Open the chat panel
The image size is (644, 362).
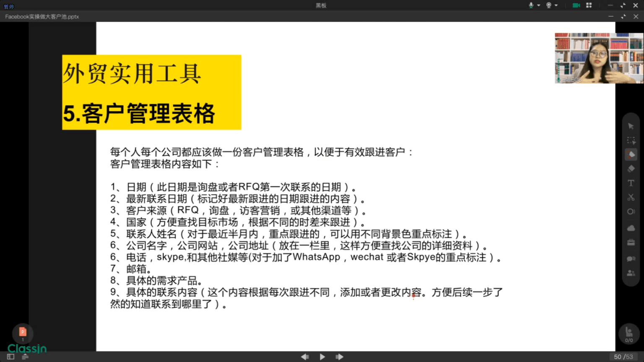click(x=631, y=259)
